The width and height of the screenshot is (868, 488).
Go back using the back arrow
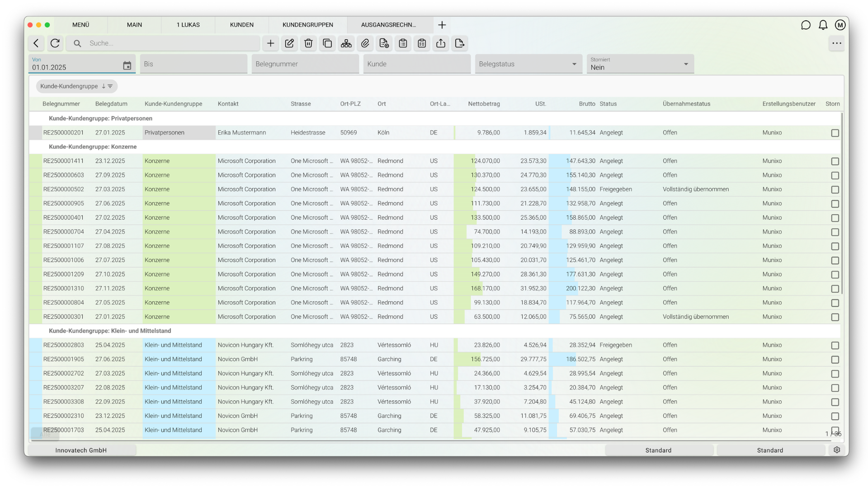click(36, 43)
